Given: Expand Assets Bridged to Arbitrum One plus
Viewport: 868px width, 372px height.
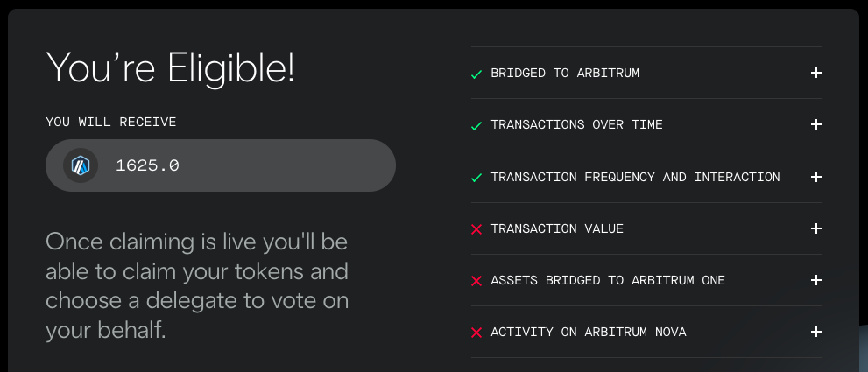Looking at the screenshot, I should [816, 280].
